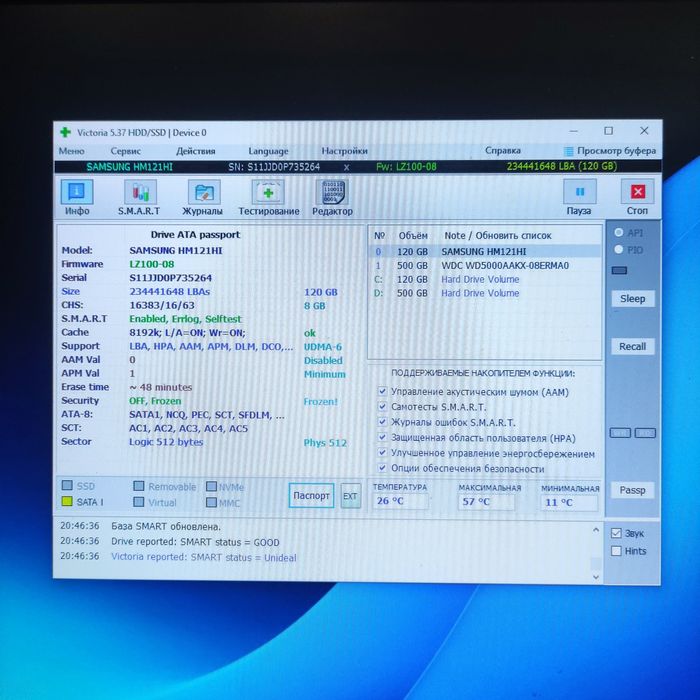Select drive 1 WDC WD5000AAKX-08ERMA0 row
700x700 pixels.
(485, 265)
